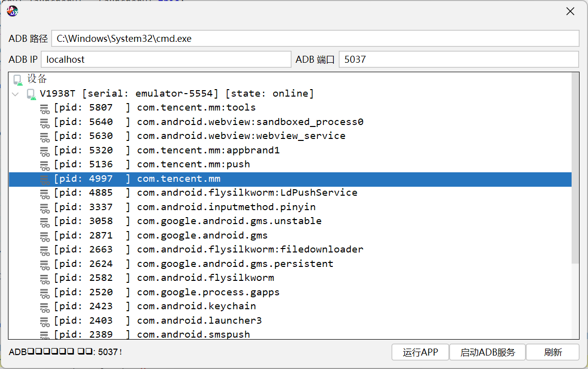Select process com.google.android.gms with pid 2871
The height and width of the screenshot is (369, 588).
coord(161,236)
